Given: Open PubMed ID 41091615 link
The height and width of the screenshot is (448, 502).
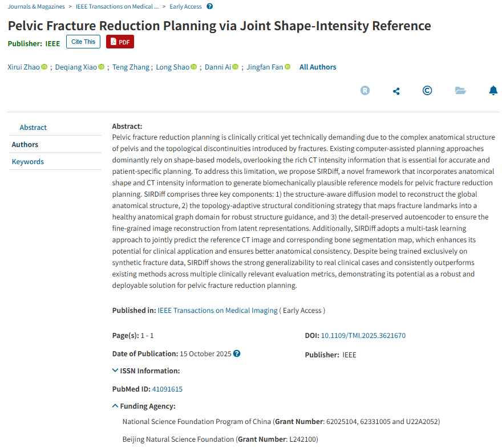Looking at the screenshot, I should click(167, 389).
